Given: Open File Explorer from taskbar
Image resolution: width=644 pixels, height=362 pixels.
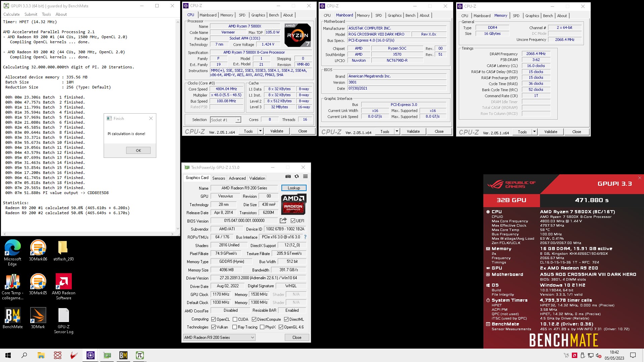Looking at the screenshot, I should click(x=41, y=355).
